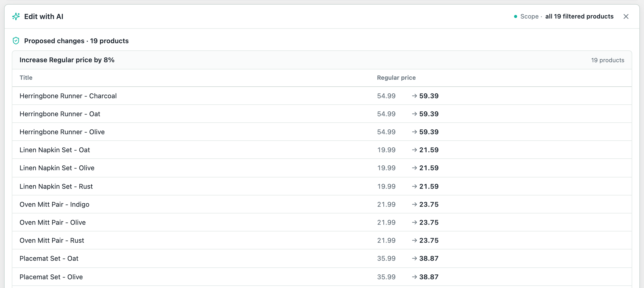Click the Proposed changes shield icon
This screenshot has width=644, height=288.
coord(16,41)
